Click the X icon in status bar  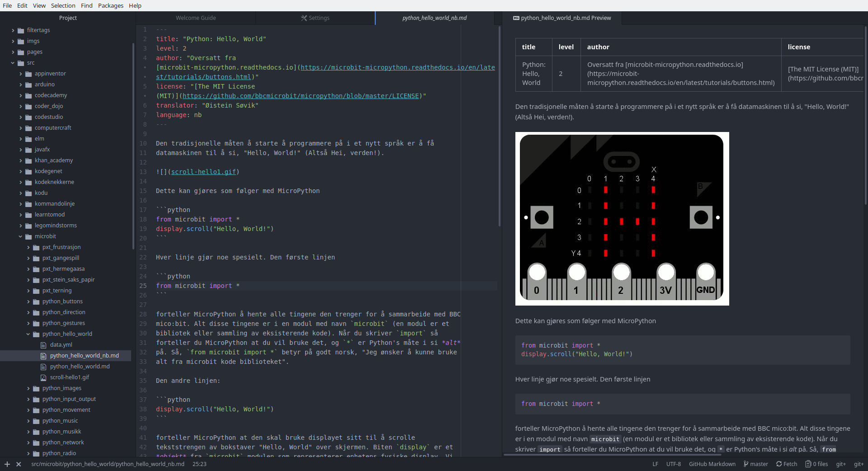tap(19, 464)
